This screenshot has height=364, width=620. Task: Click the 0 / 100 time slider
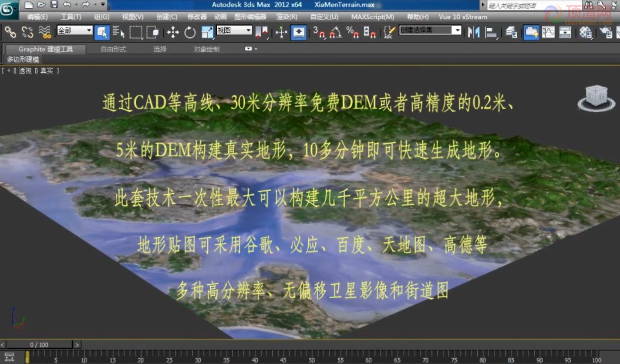pyautogui.click(x=39, y=345)
